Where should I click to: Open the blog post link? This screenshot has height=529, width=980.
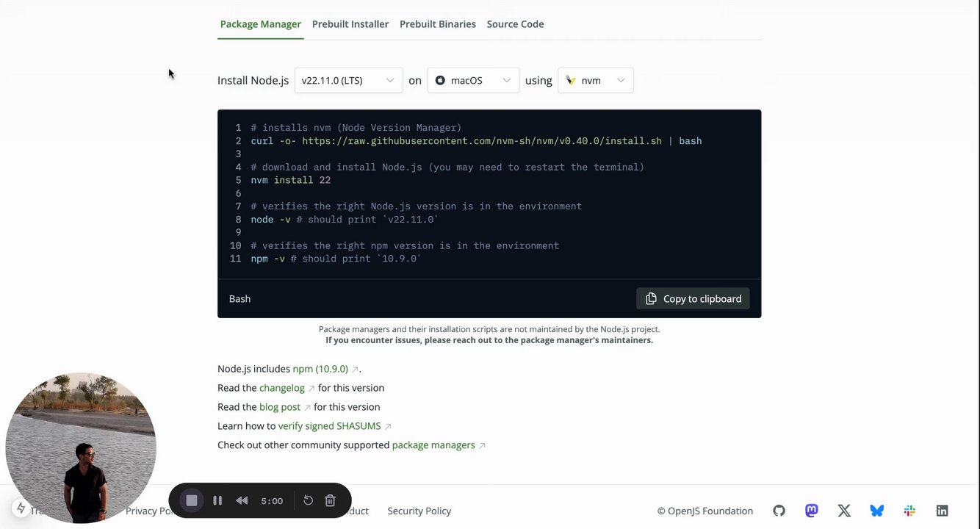(285, 407)
